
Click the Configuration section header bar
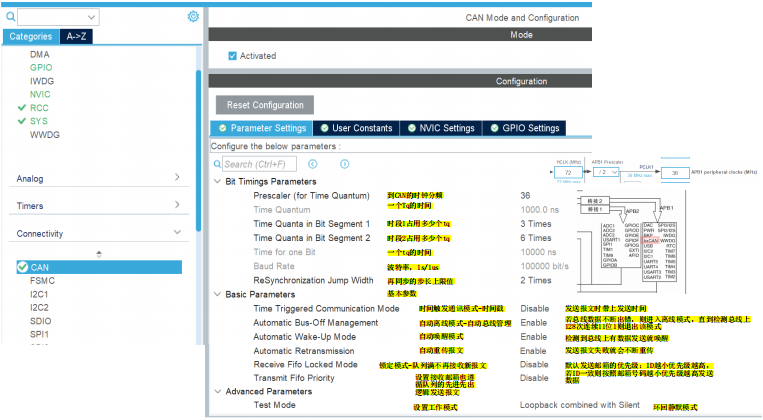400,81
